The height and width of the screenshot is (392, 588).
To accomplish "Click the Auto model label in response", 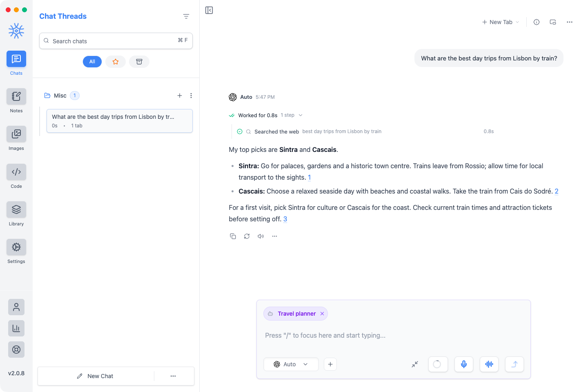I will [246, 97].
